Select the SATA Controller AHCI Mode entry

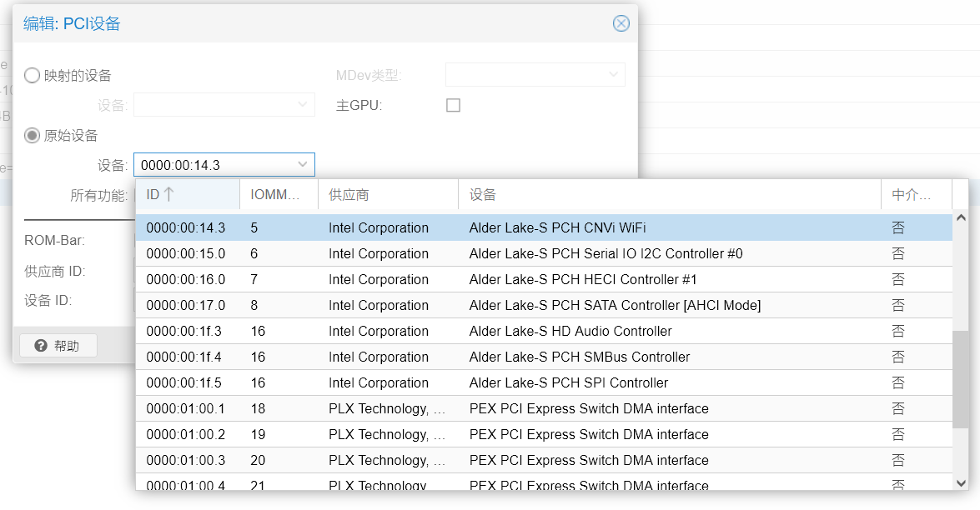pyautogui.click(x=615, y=305)
